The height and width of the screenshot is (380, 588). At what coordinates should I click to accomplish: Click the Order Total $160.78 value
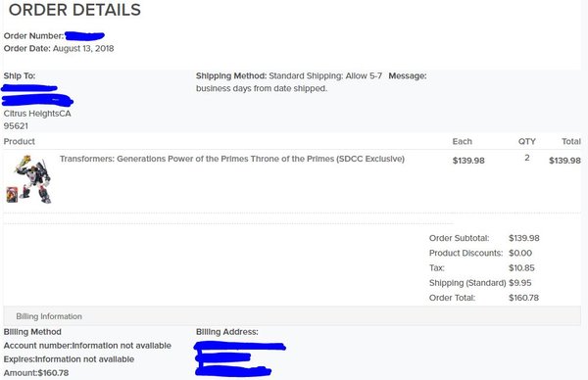523,298
